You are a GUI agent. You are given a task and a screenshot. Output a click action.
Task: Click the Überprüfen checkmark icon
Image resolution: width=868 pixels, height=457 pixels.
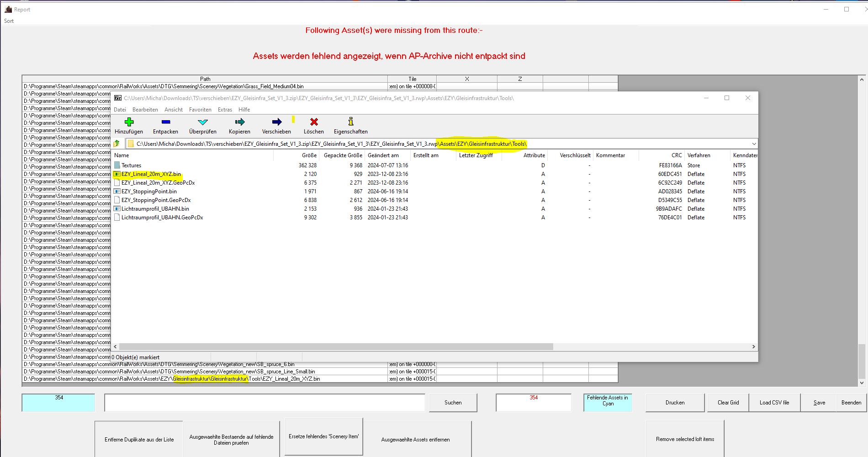[x=203, y=122]
